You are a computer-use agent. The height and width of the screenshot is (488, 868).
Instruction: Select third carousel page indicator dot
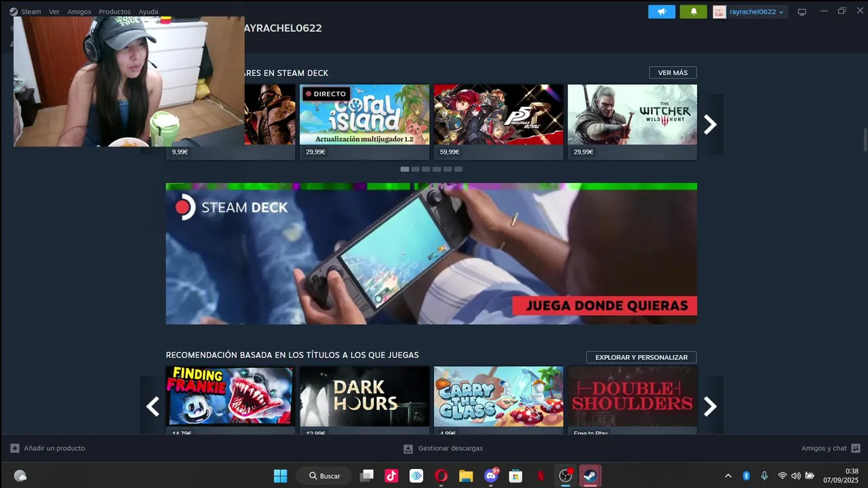[426, 169]
